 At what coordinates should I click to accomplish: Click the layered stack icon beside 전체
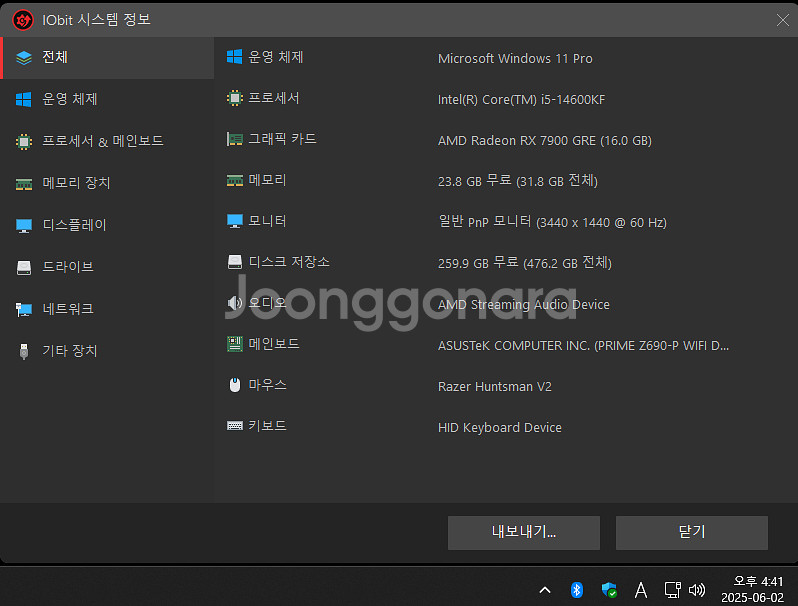24,58
